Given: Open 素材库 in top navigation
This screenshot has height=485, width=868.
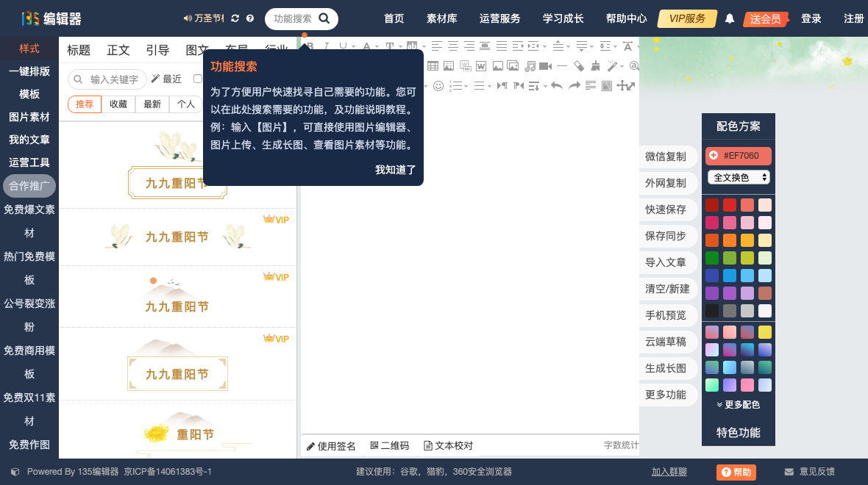Looking at the screenshot, I should click(442, 19).
